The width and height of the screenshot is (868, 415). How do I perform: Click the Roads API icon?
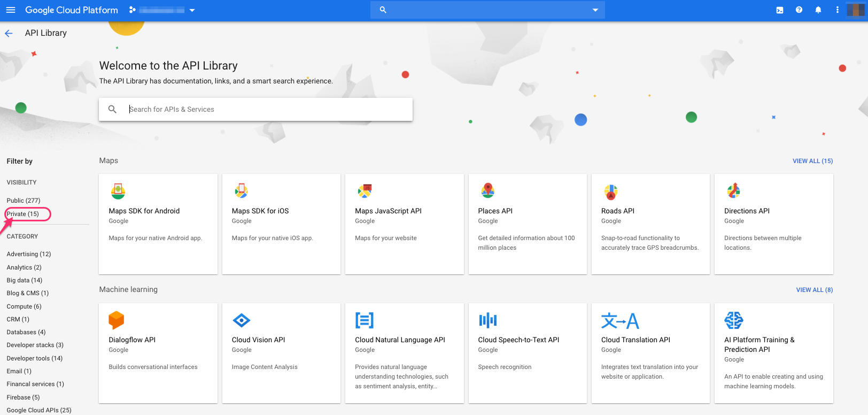coord(611,191)
